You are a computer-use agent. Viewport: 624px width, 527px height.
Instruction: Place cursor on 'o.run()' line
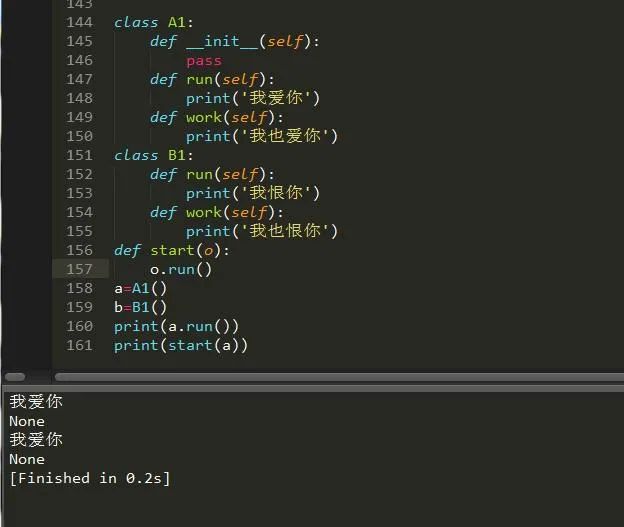pyautogui.click(x=181, y=270)
